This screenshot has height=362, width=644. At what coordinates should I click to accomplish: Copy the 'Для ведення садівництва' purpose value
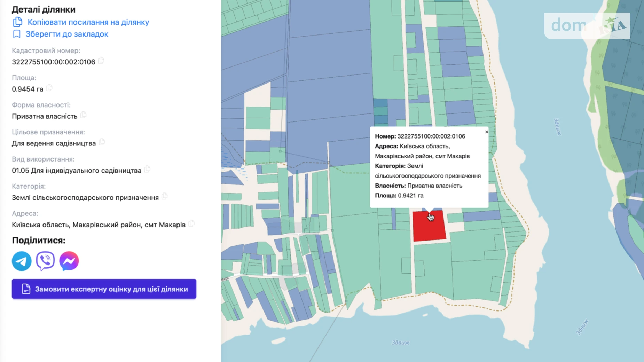click(x=102, y=142)
